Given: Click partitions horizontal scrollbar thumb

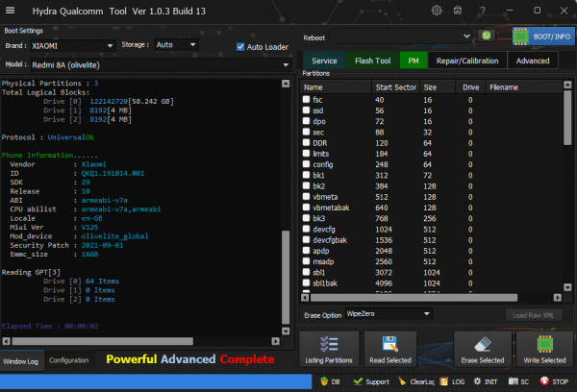Looking at the screenshot, I should pyautogui.click(x=414, y=298).
